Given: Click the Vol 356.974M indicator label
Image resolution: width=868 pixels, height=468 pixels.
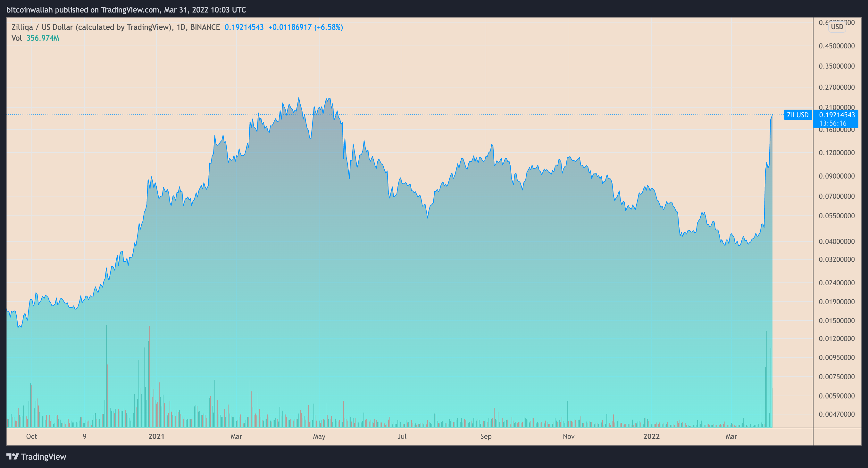Looking at the screenshot, I should [35, 38].
